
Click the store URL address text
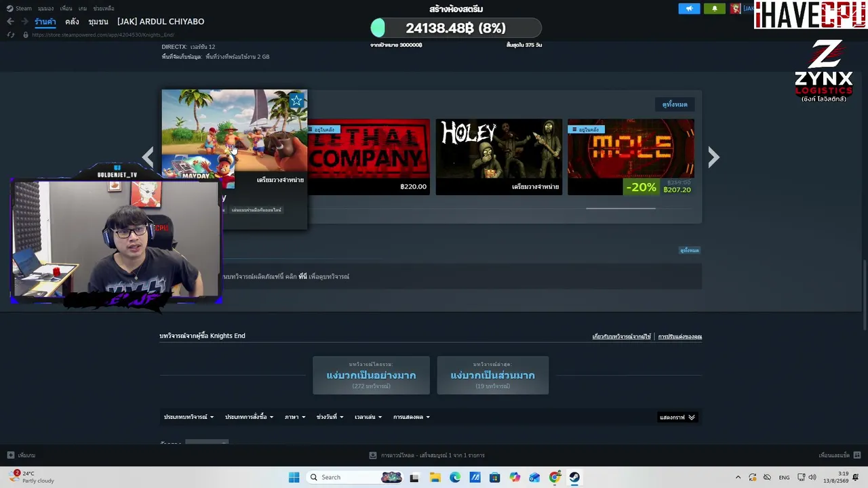(103, 35)
